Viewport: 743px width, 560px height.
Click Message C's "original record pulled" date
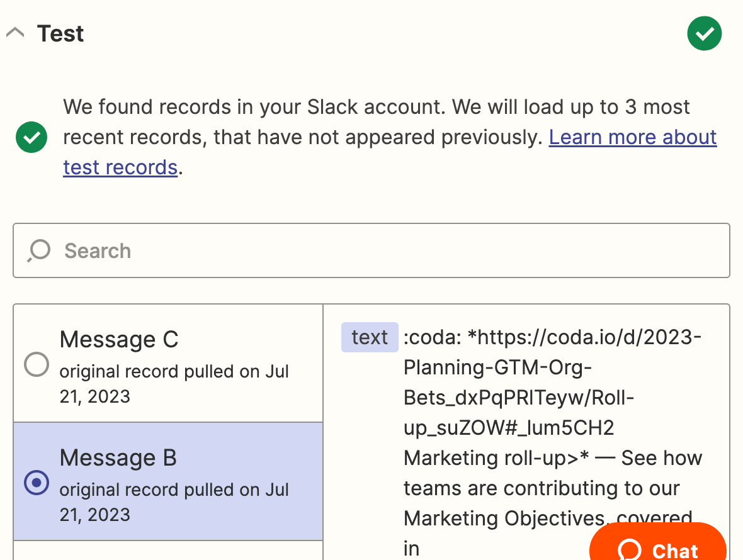click(174, 384)
